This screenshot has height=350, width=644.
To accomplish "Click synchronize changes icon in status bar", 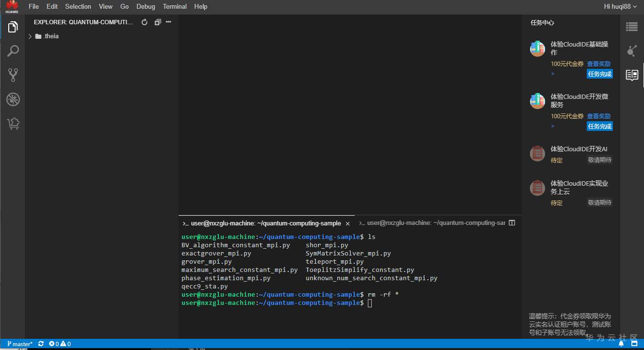I will point(41,344).
